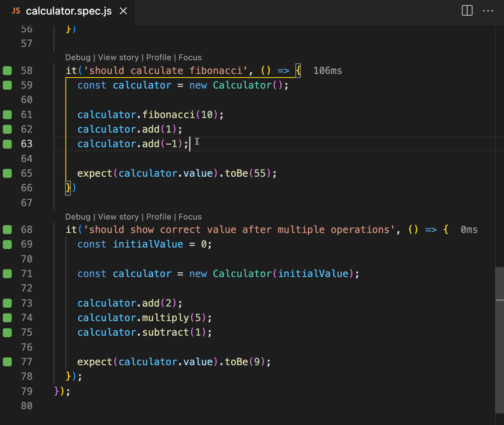Click line number 58 in gutter
The height and width of the screenshot is (425, 504).
pyautogui.click(x=27, y=70)
